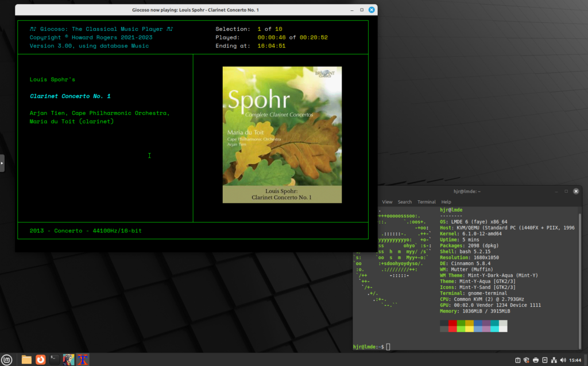Open the Help menu in the terminal
This screenshot has height=366, width=588.
click(x=446, y=202)
